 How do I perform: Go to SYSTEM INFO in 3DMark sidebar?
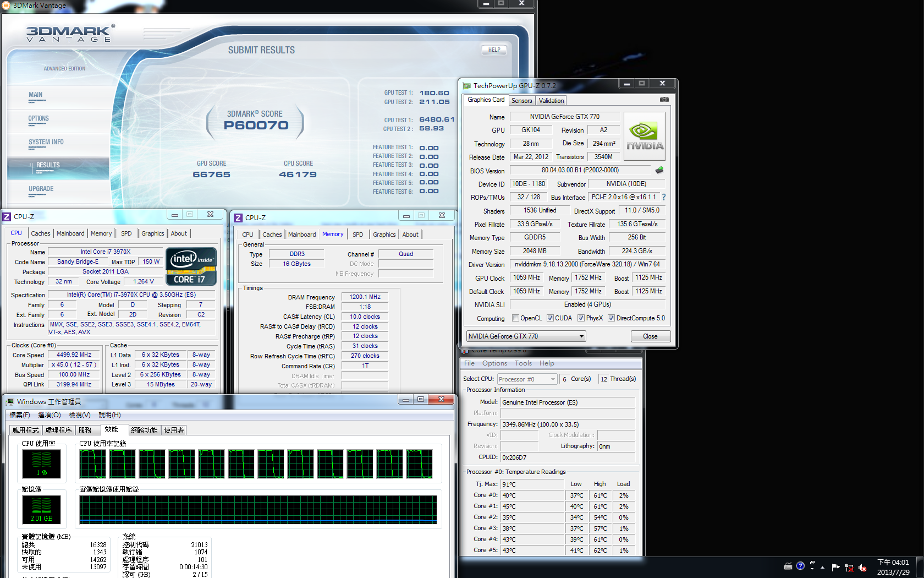pyautogui.click(x=46, y=144)
